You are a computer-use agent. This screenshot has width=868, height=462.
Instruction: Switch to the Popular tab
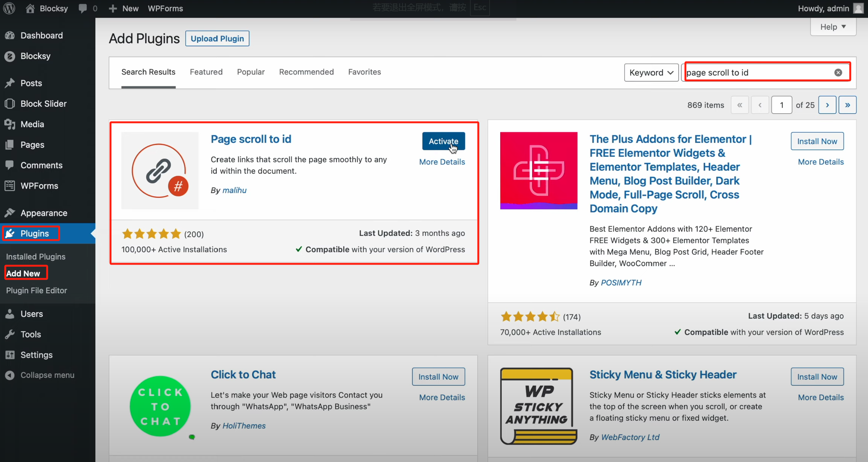click(x=250, y=72)
